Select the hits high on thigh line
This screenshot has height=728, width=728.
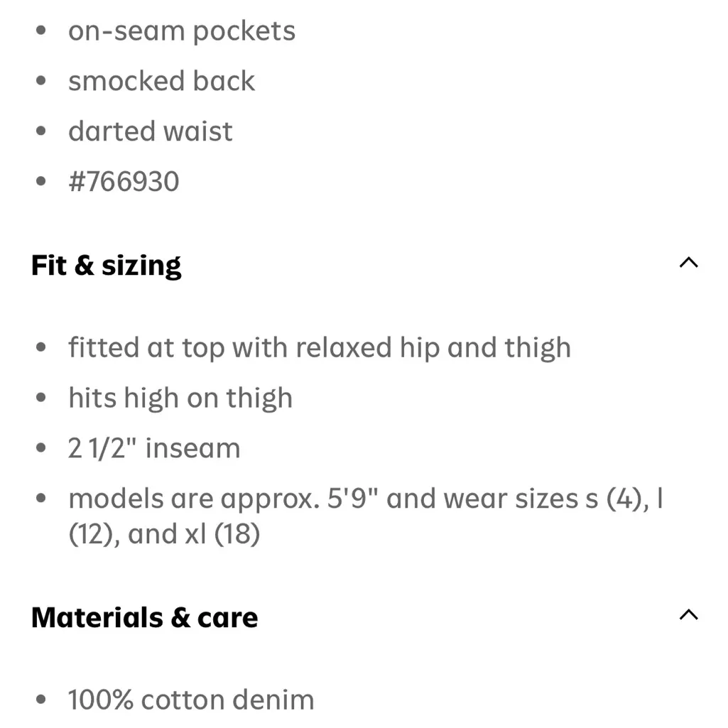[x=180, y=398]
